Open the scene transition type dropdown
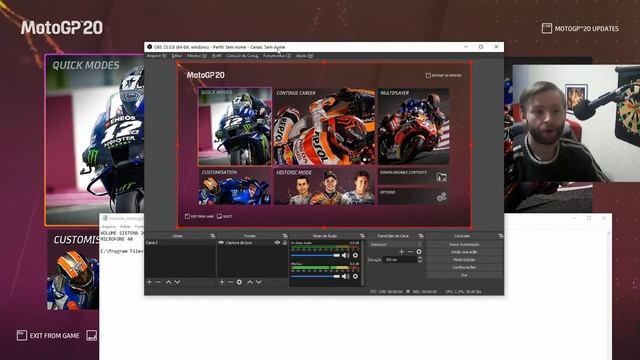 click(x=396, y=244)
